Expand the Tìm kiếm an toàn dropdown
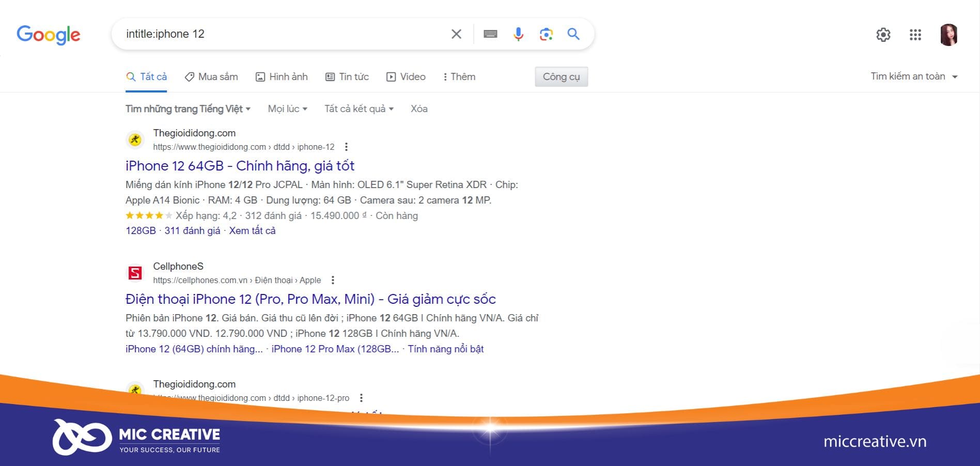This screenshot has width=980, height=466. pos(914,76)
